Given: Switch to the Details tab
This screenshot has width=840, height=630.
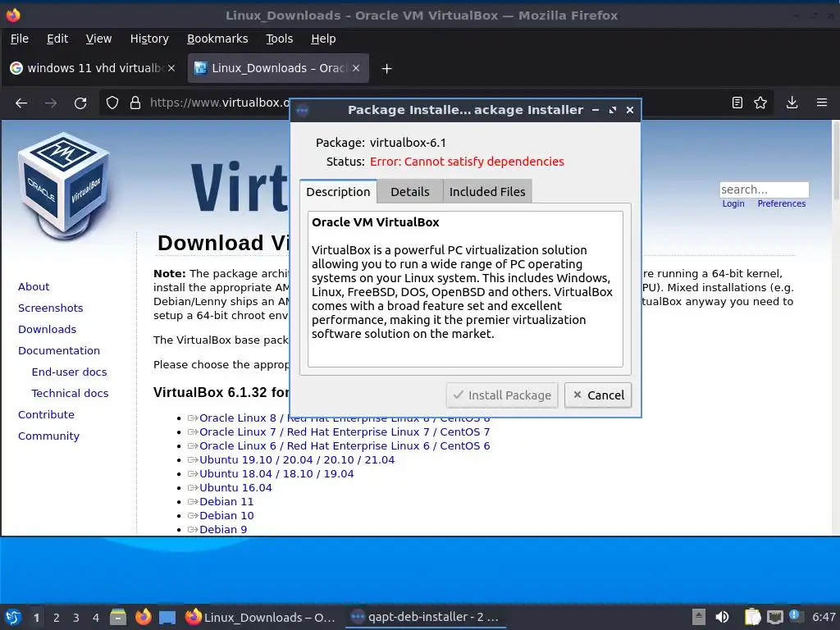Looking at the screenshot, I should tap(410, 192).
